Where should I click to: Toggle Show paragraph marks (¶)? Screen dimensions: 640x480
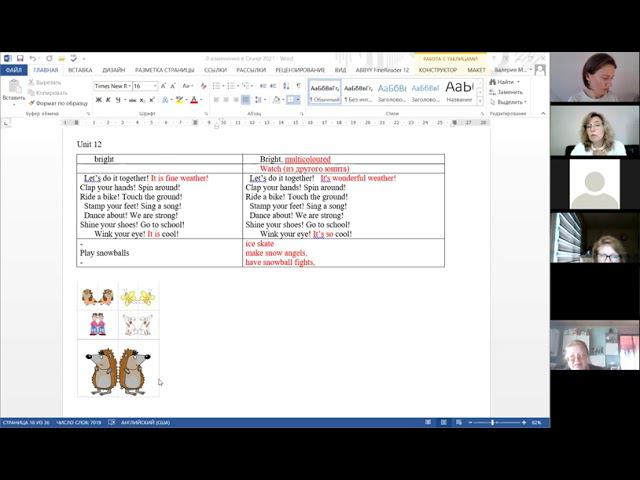tap(299, 86)
